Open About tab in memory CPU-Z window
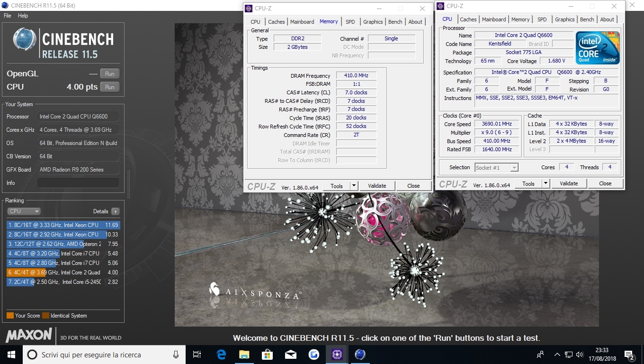This screenshot has height=364, width=644. [x=415, y=22]
